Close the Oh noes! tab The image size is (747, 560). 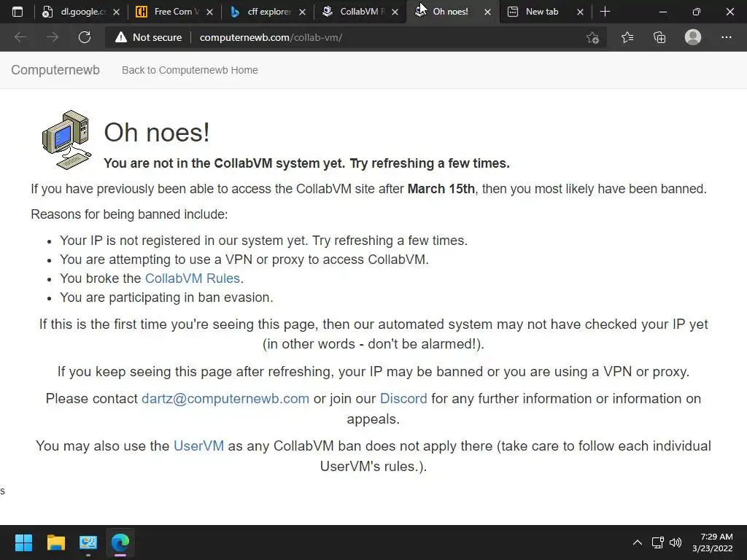[487, 12]
